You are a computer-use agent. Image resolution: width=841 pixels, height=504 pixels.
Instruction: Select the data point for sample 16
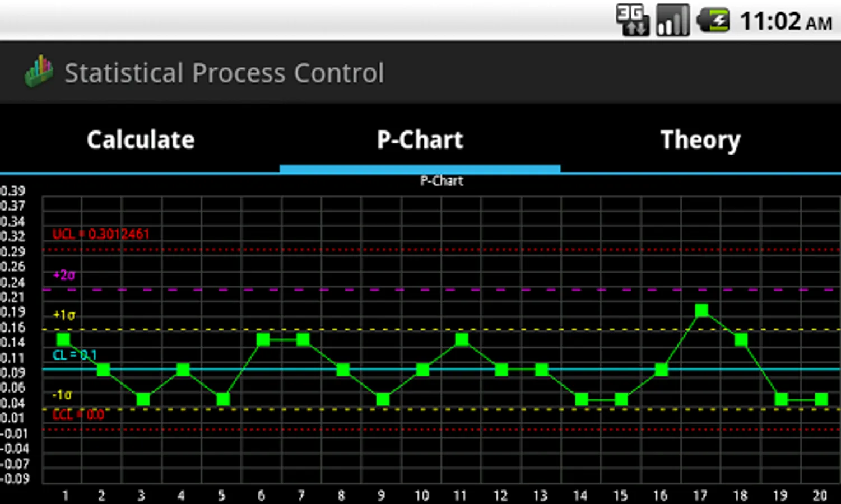[x=661, y=370]
